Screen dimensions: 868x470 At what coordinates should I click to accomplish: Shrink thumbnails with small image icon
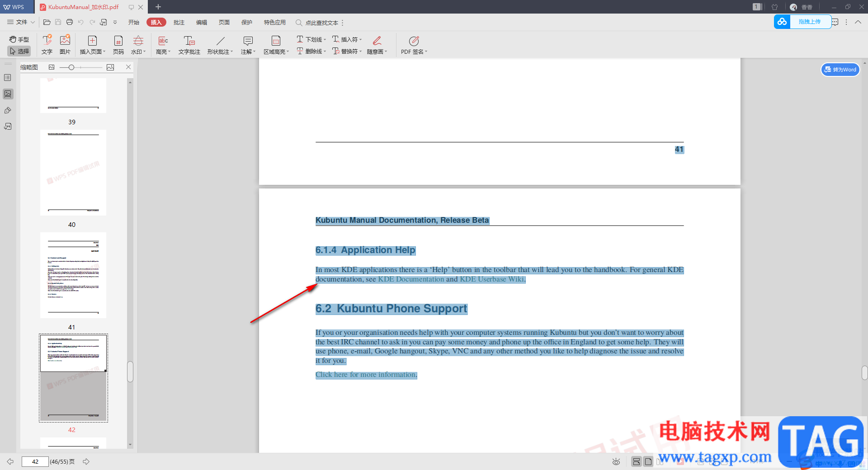(x=52, y=67)
